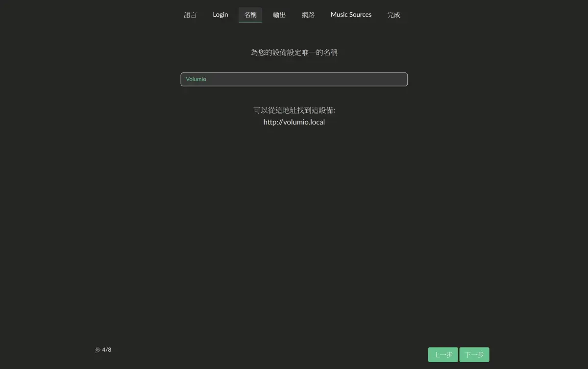This screenshot has height=369, width=588.
Task: Click the 上一步 previous step button
Action: pyautogui.click(x=443, y=355)
